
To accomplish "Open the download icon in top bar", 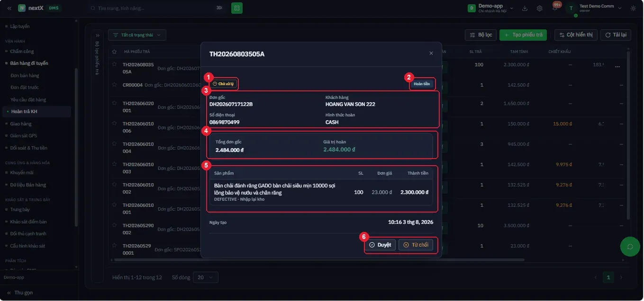I will pos(525,8).
